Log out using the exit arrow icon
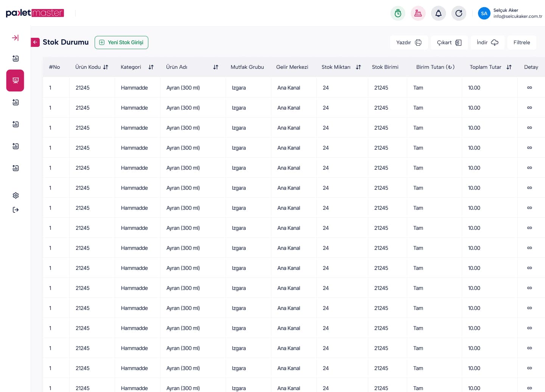 16,210
